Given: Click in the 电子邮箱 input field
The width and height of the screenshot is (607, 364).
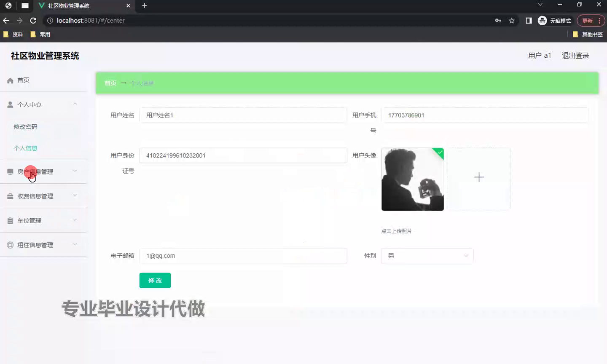Looking at the screenshot, I should [243, 256].
